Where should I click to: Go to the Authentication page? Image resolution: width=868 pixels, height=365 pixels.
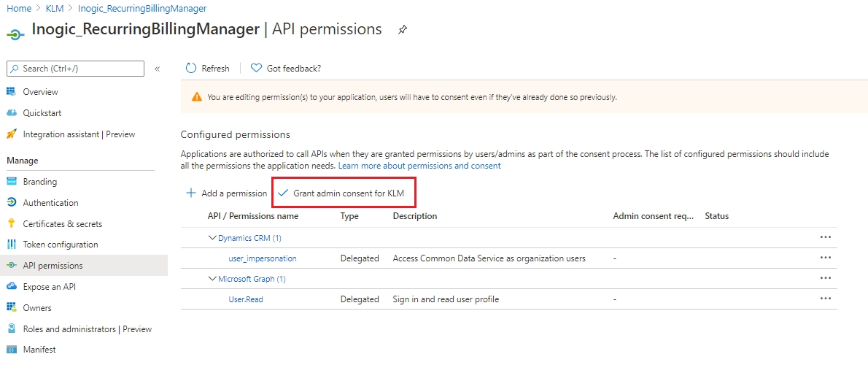pyautogui.click(x=51, y=203)
